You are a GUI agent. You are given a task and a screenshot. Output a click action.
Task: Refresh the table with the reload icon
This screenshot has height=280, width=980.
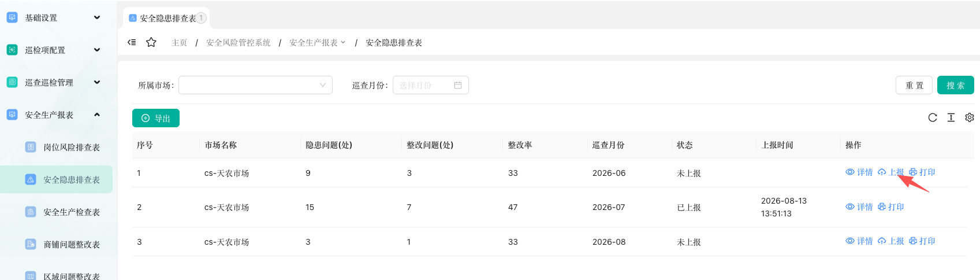[x=933, y=117]
